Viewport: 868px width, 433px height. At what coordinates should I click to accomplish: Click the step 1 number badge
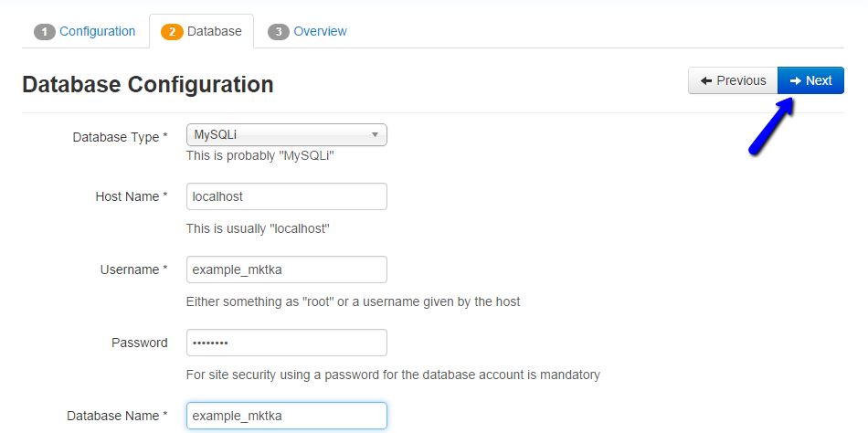45,32
